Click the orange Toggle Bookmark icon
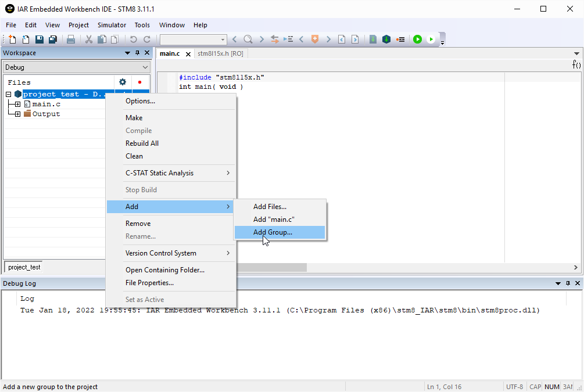 (315, 39)
